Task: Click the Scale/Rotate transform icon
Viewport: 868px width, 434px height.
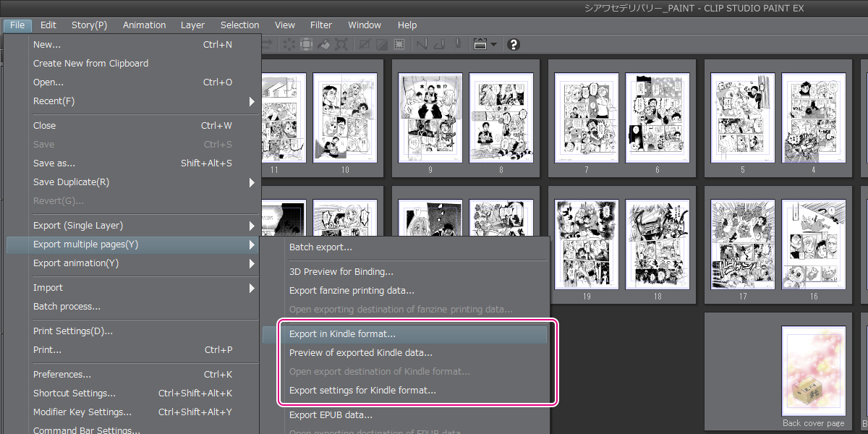Action: 341,44
